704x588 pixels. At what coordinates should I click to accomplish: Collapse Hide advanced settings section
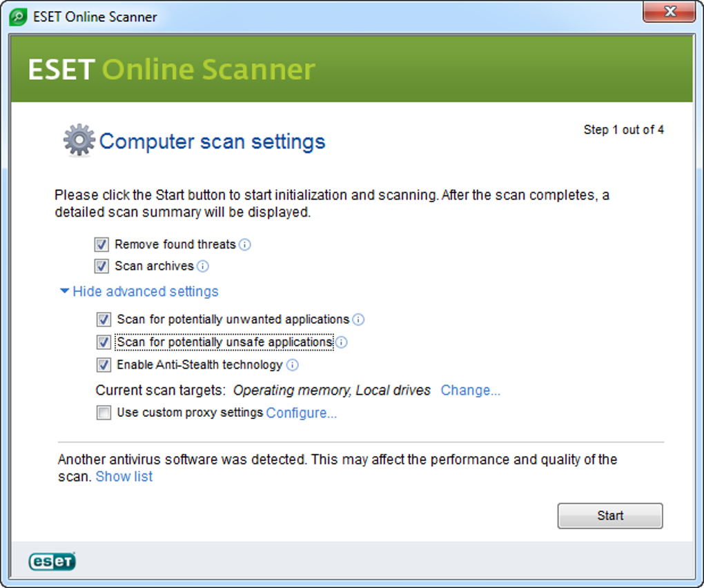coord(139,291)
